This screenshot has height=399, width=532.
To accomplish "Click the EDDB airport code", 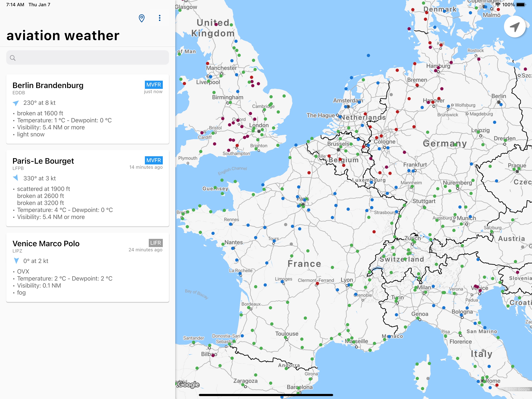I will (x=19, y=93).
